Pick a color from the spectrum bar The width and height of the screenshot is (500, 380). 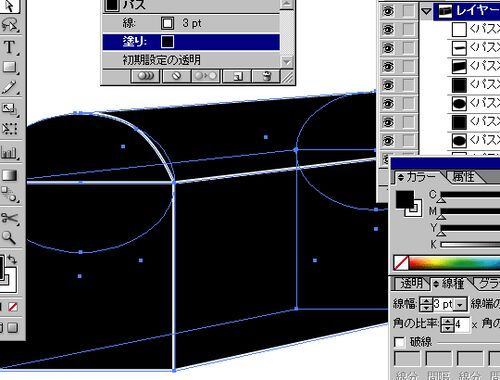pos(455,263)
